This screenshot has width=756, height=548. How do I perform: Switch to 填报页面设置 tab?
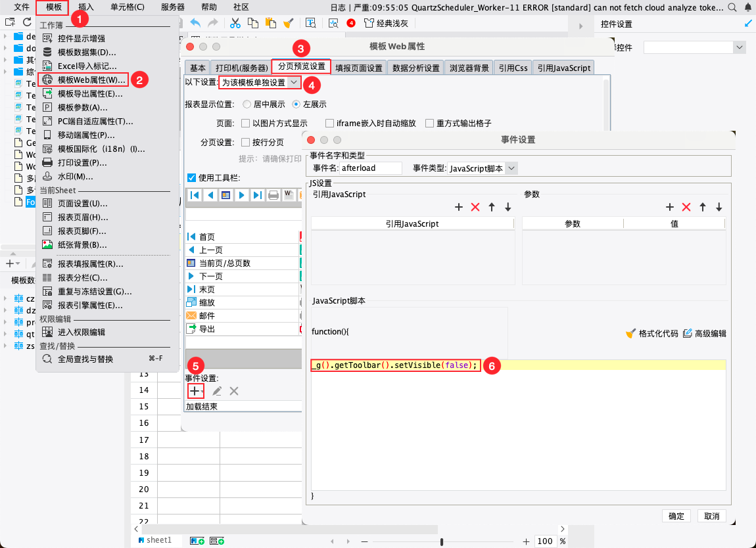[359, 68]
